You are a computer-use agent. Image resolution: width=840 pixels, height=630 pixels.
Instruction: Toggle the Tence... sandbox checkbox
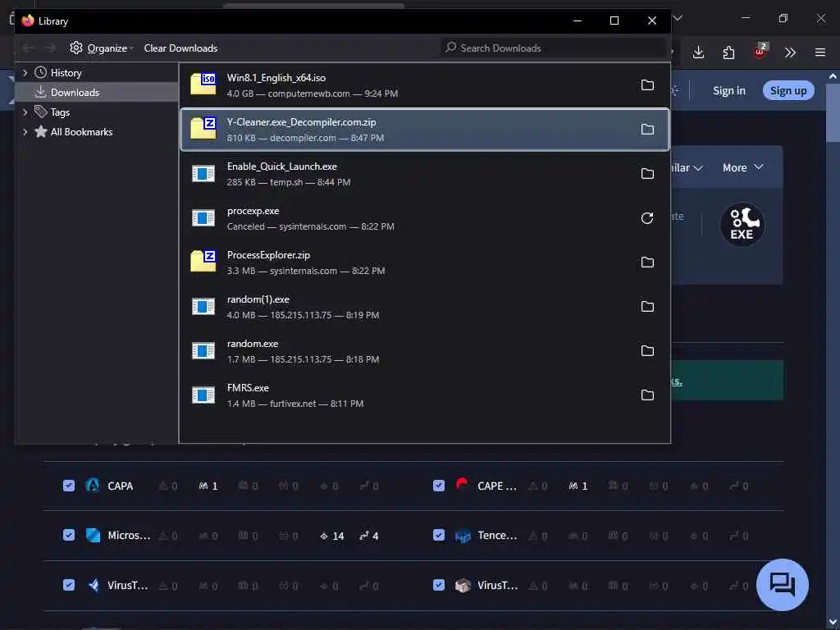(439, 535)
